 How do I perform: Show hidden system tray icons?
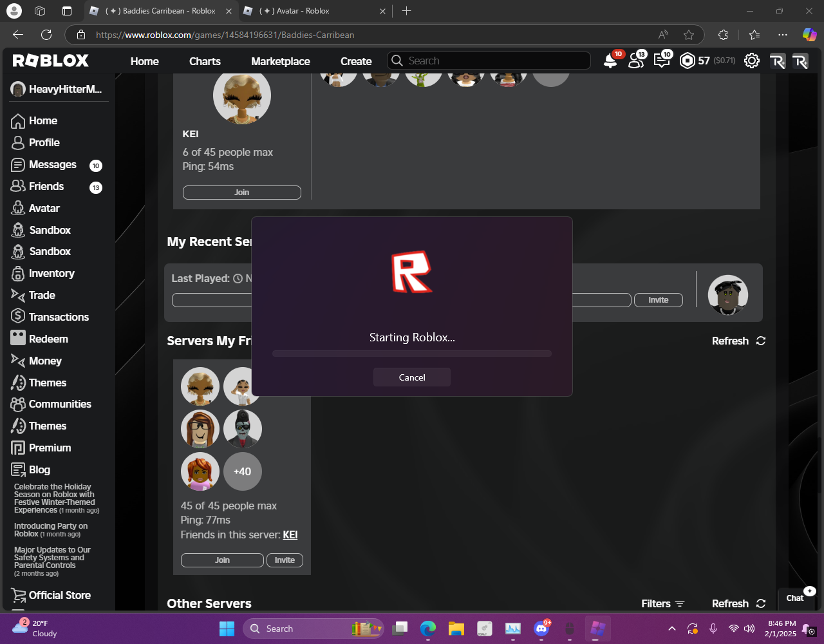672,629
